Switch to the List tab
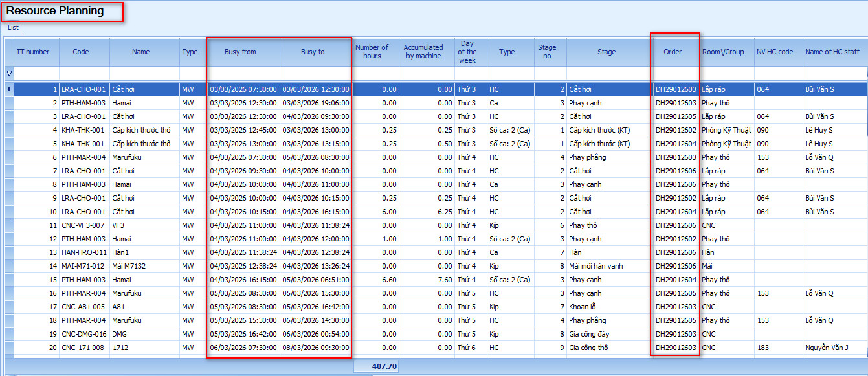868x376 pixels. 13,28
